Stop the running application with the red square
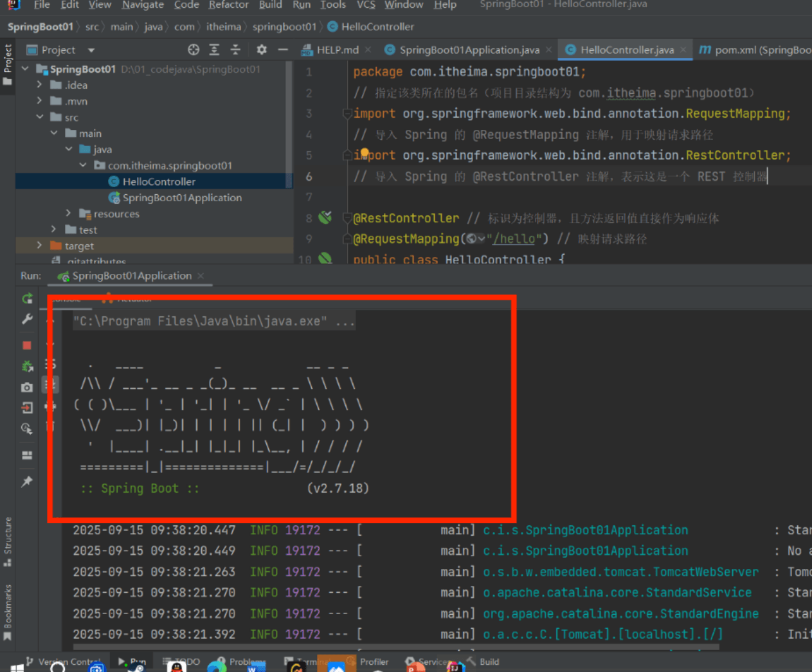The image size is (812, 672). pyautogui.click(x=27, y=345)
